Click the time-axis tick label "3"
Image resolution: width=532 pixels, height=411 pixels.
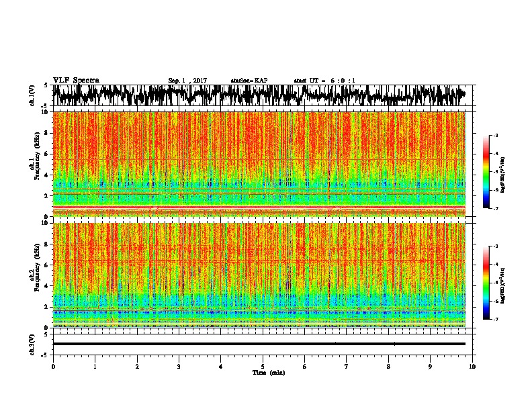(x=179, y=367)
